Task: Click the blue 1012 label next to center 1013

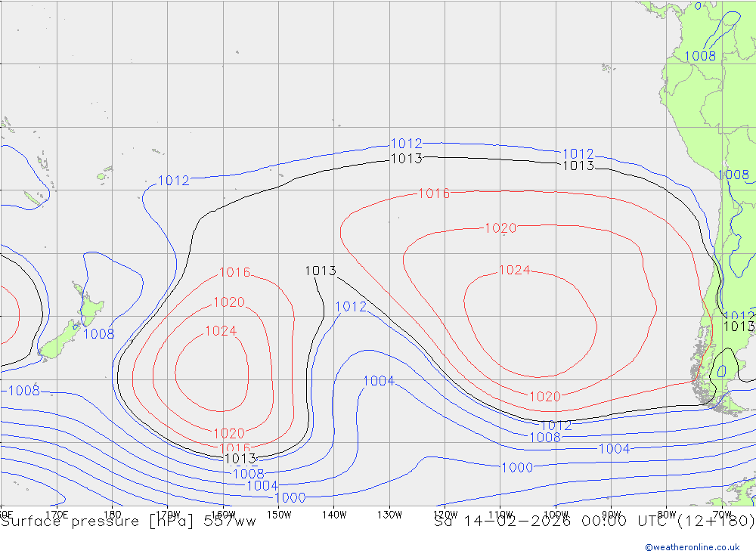Action: pyautogui.click(x=350, y=307)
